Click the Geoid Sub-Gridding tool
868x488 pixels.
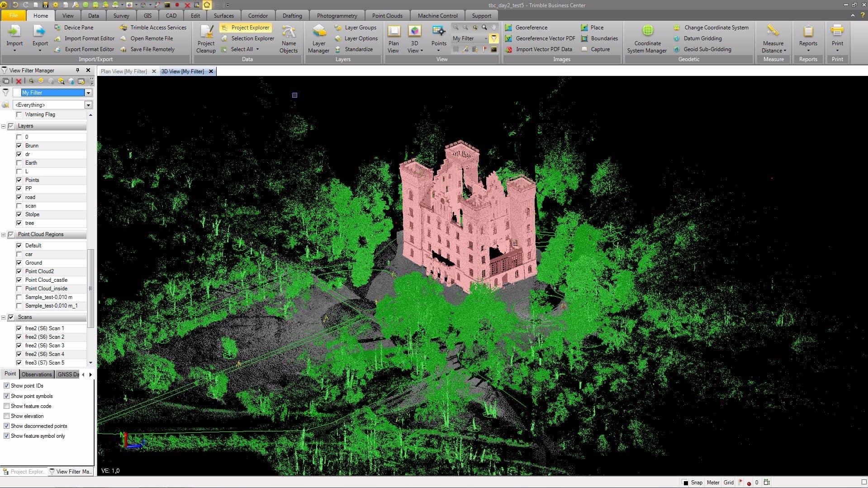point(702,49)
